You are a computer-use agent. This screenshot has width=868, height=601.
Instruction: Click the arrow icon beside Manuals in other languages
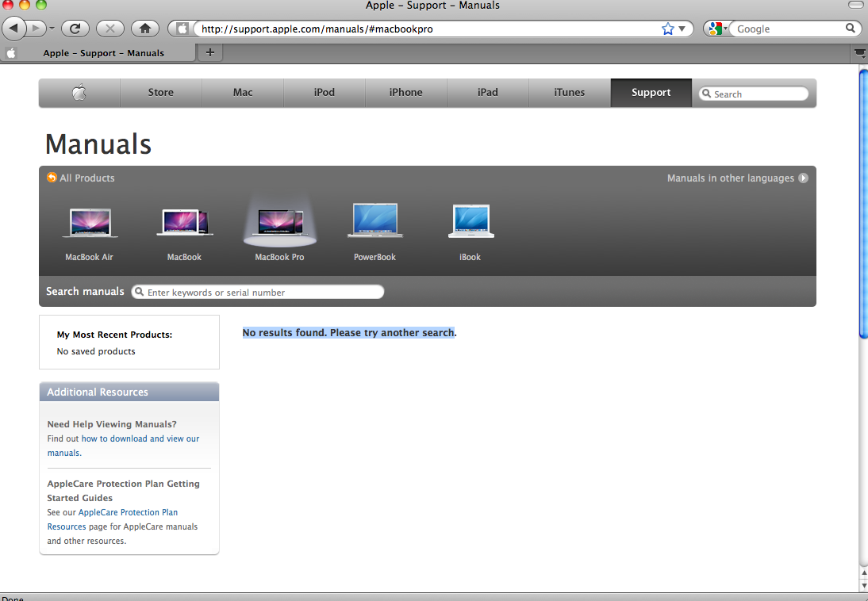click(803, 178)
